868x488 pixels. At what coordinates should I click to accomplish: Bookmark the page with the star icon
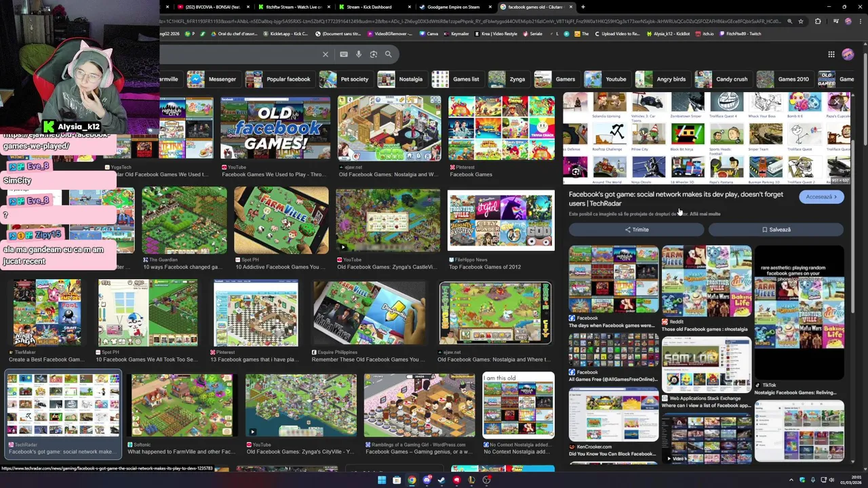click(801, 21)
